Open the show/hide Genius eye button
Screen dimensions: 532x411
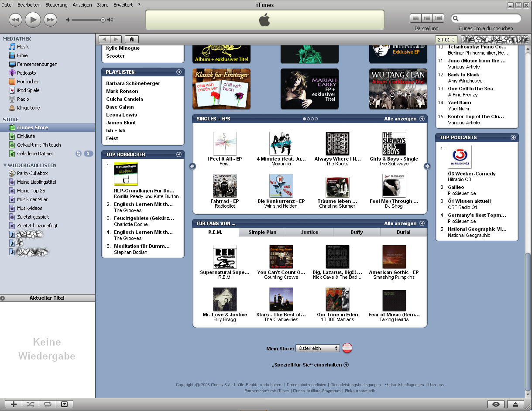click(x=496, y=404)
